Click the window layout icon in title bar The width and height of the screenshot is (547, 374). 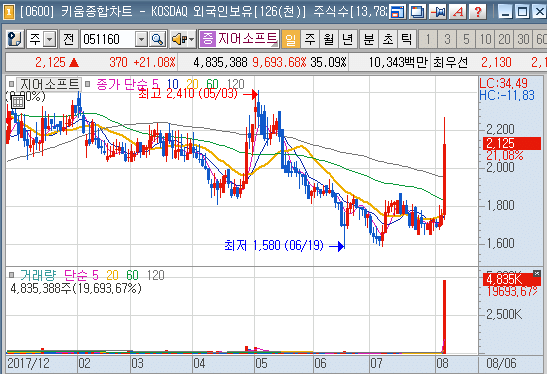pos(398,12)
